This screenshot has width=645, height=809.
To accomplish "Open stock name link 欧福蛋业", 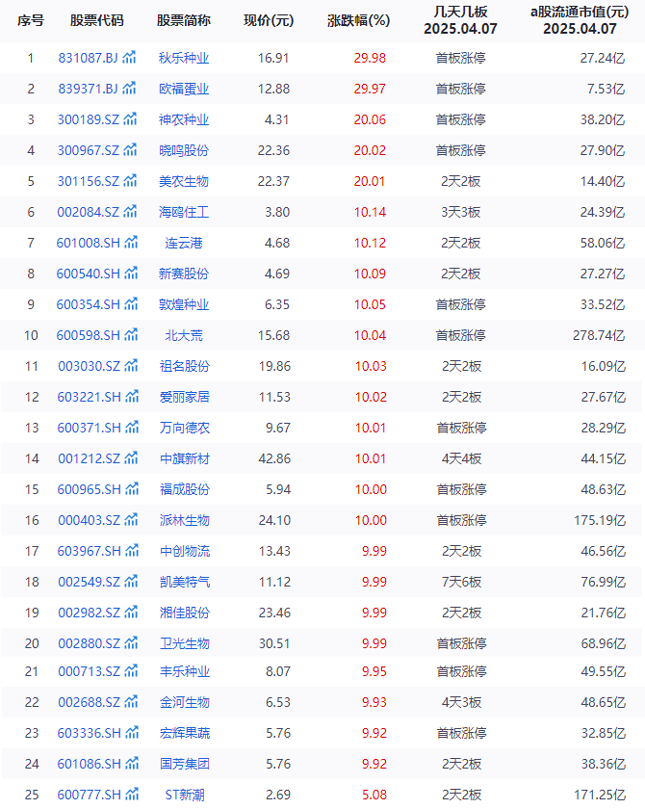I will [x=184, y=89].
